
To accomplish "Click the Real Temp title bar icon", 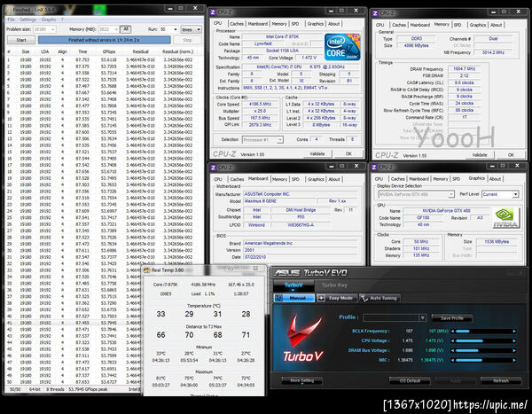I will 146,270.
